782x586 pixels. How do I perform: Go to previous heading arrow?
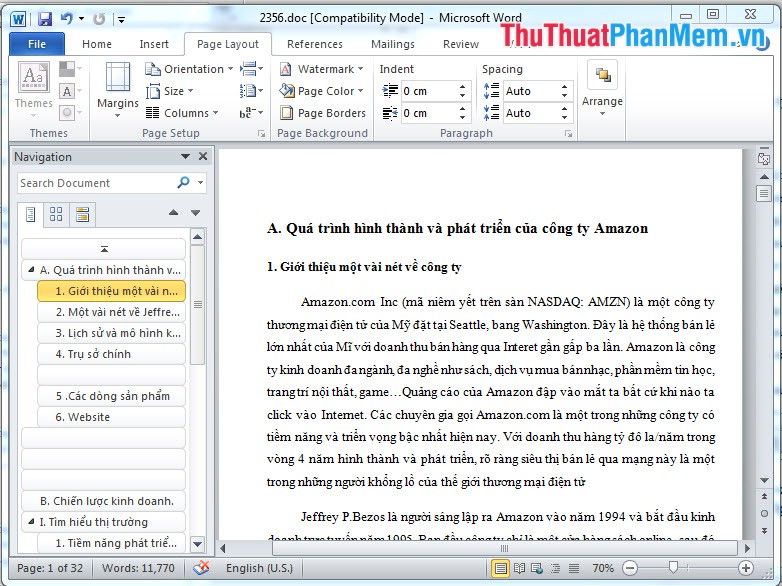pos(174,212)
